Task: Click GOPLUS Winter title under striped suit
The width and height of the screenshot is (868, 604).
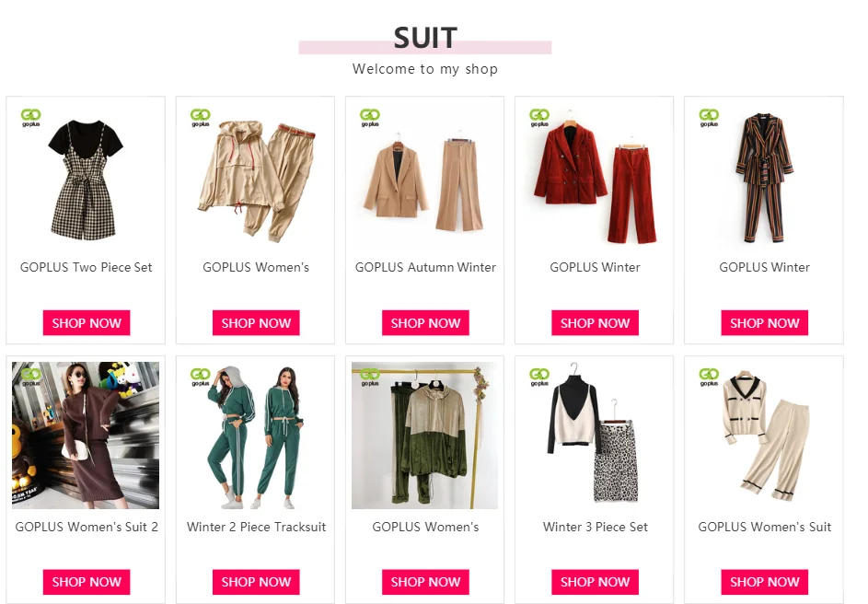Action: point(765,267)
